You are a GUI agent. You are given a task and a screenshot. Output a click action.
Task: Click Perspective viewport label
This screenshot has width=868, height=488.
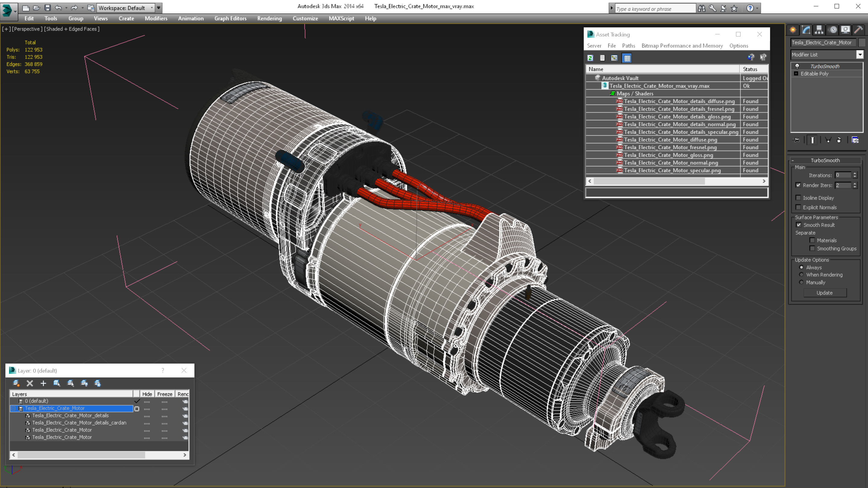(x=27, y=29)
